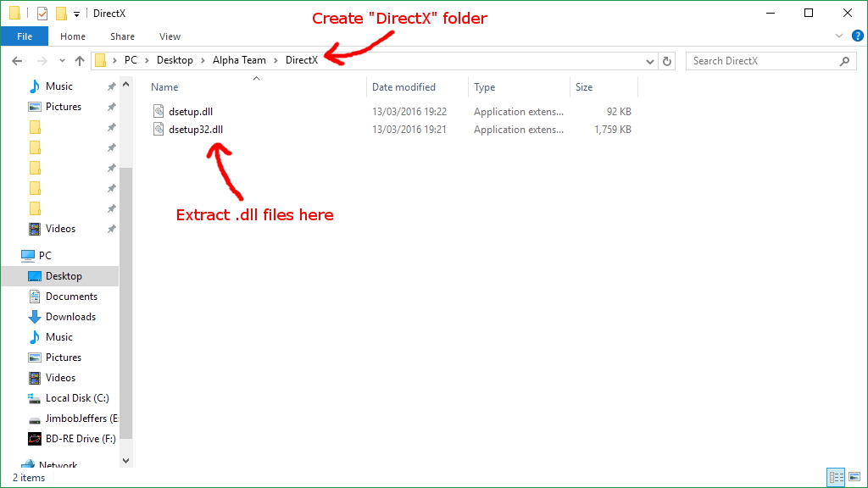The image size is (868, 488).
Task: Click Desktop in the address breadcrumb
Action: [175, 60]
